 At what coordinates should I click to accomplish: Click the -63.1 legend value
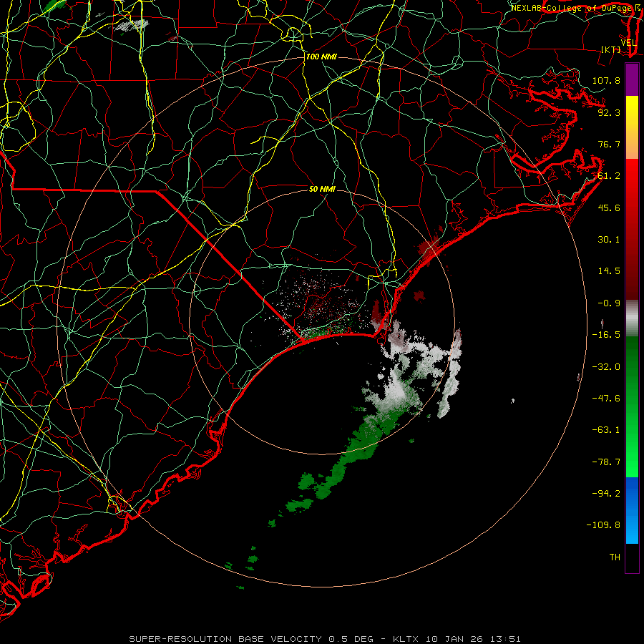click(606, 430)
